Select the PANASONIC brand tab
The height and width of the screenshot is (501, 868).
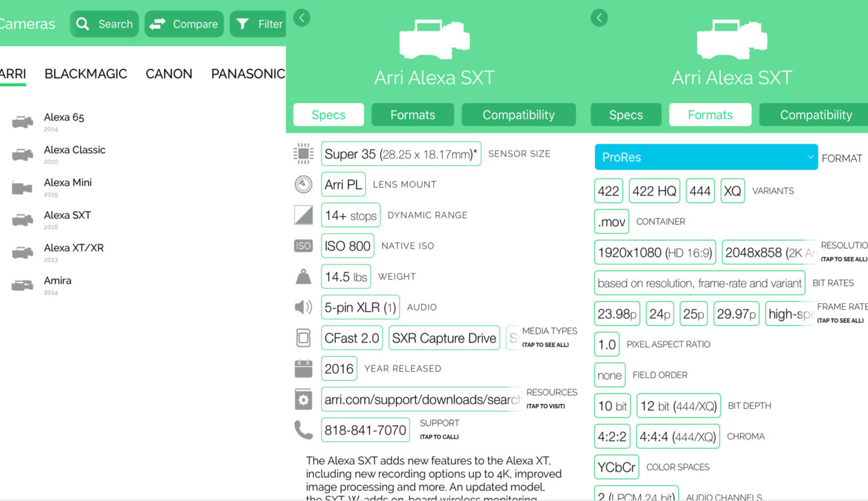pyautogui.click(x=248, y=74)
